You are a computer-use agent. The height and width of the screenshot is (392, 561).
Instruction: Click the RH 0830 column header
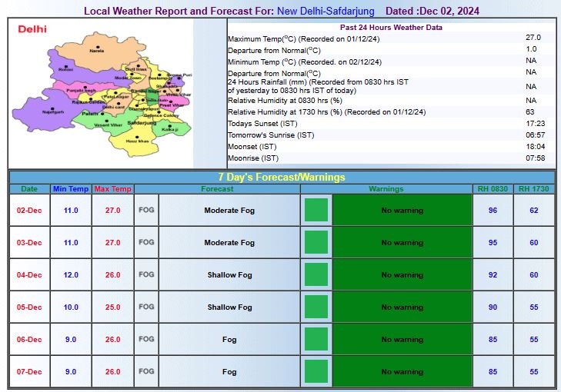pyautogui.click(x=493, y=188)
